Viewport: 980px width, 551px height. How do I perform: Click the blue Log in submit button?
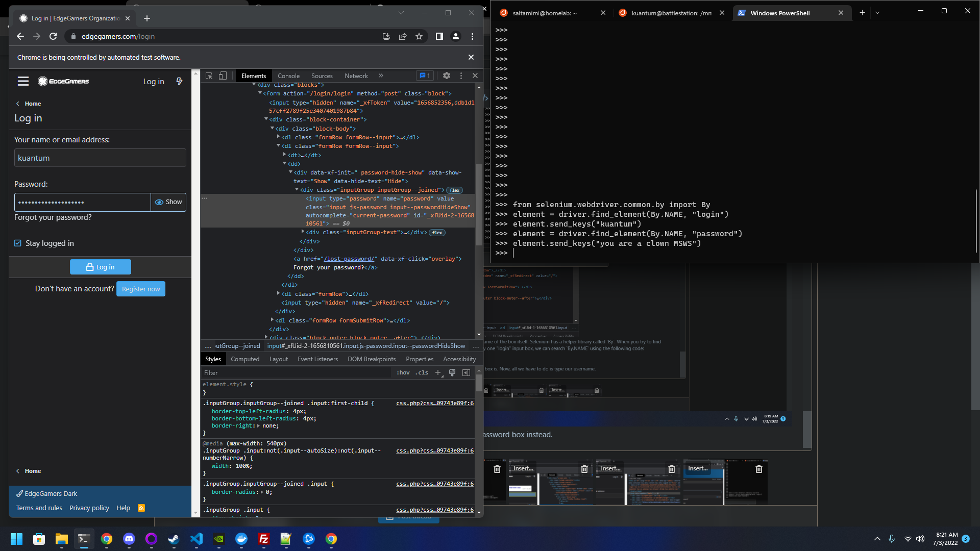tap(101, 267)
